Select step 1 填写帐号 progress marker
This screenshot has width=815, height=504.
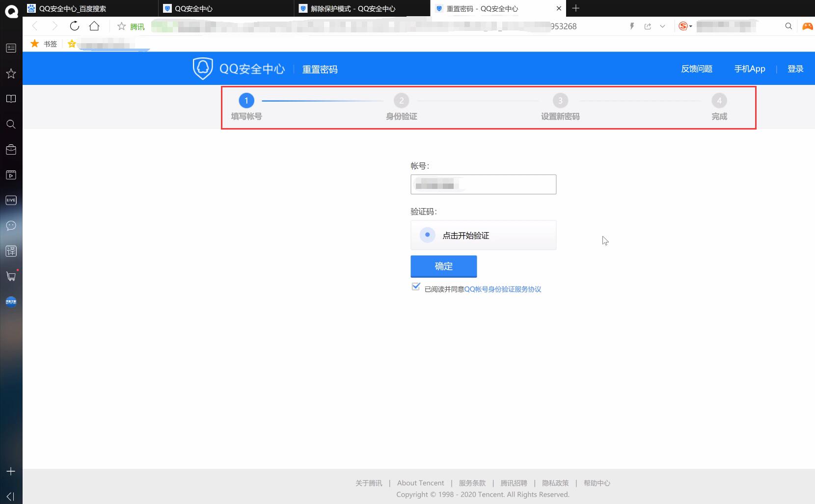tap(246, 101)
